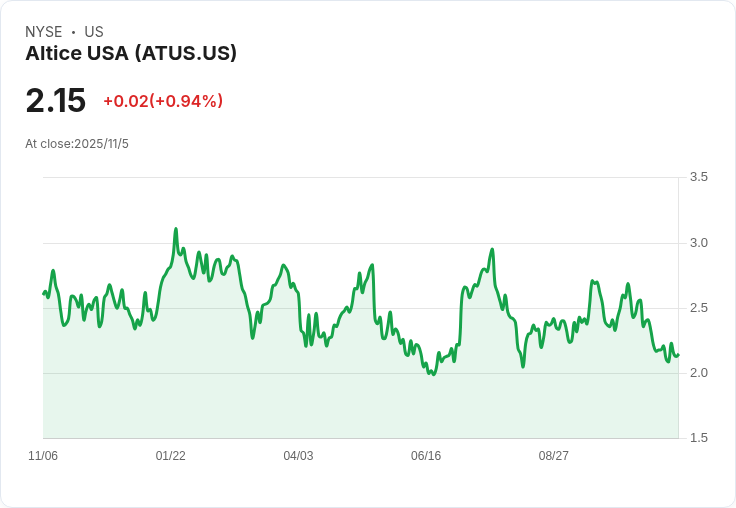Click the chart peak between 06/16 and 08/27

tap(492, 249)
